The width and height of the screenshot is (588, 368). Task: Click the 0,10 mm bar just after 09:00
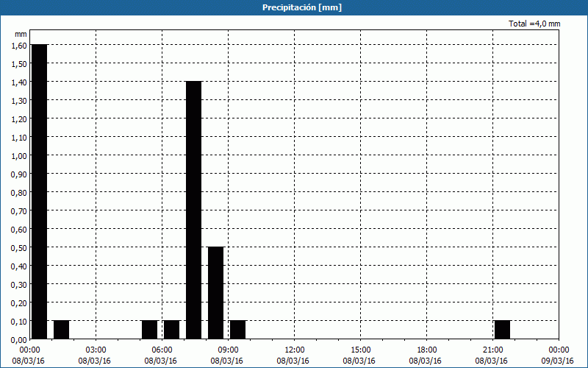tap(237, 330)
